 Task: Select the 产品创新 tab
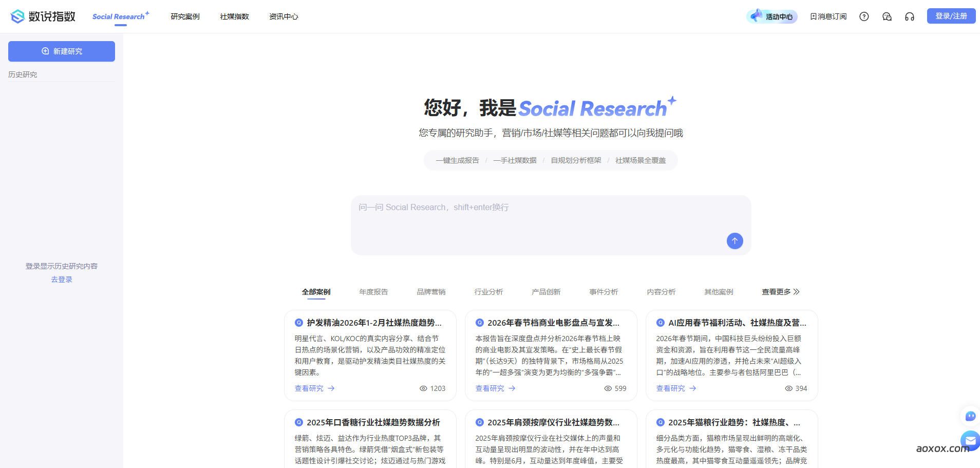pyautogui.click(x=546, y=292)
